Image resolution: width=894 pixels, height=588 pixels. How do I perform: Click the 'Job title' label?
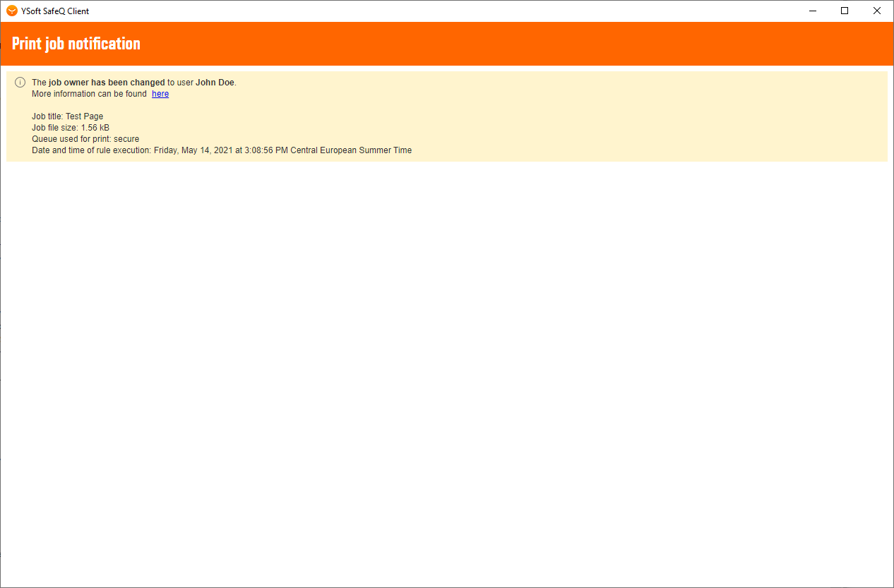47,116
